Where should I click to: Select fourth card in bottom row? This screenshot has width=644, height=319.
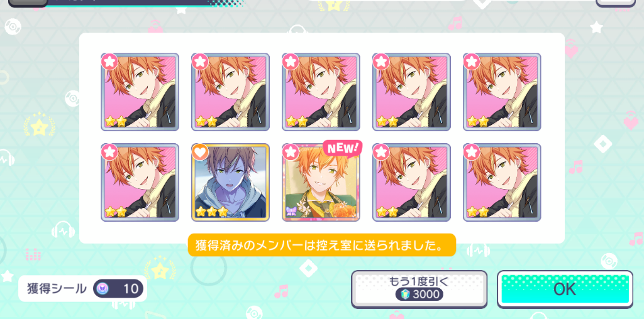(411, 183)
